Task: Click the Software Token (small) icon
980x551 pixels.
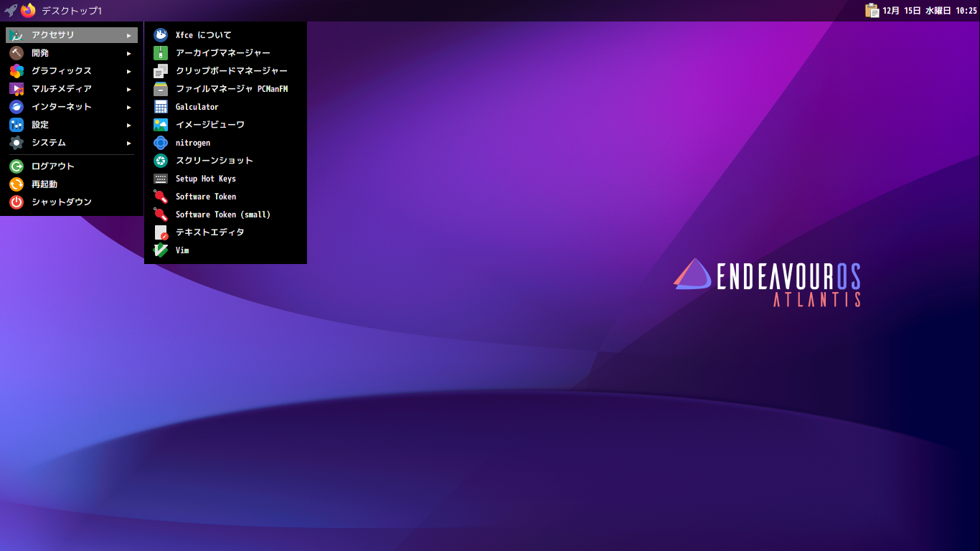Action: coord(161,215)
